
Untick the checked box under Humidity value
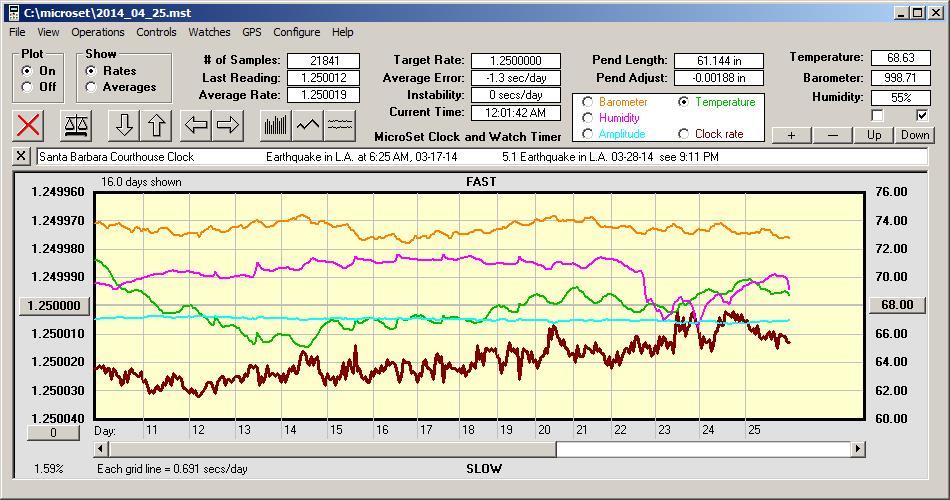tap(922, 115)
